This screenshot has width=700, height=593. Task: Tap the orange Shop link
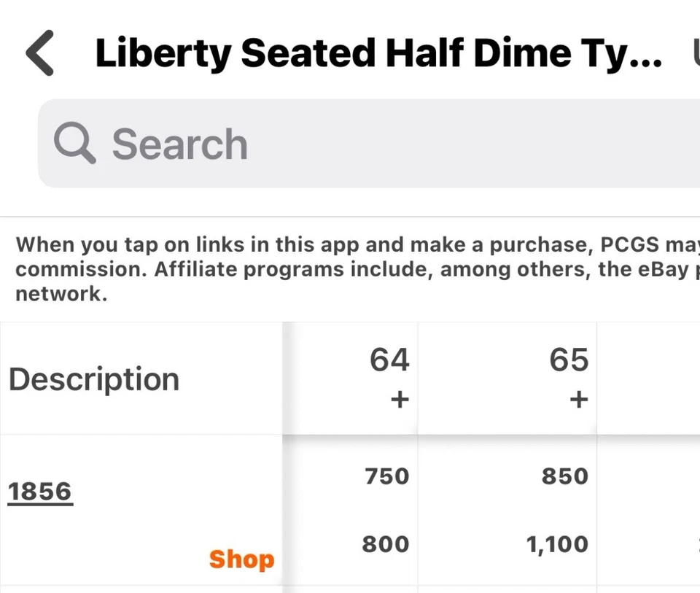pyautogui.click(x=241, y=559)
